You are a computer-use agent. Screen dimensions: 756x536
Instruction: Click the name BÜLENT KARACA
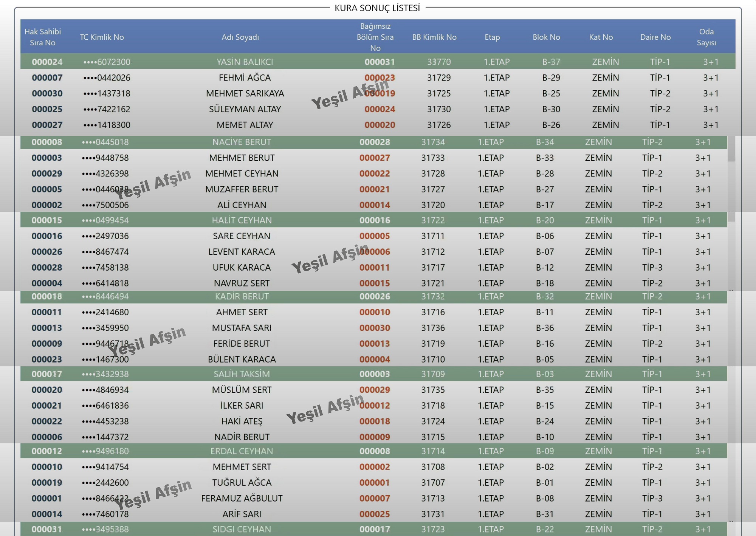click(242, 359)
